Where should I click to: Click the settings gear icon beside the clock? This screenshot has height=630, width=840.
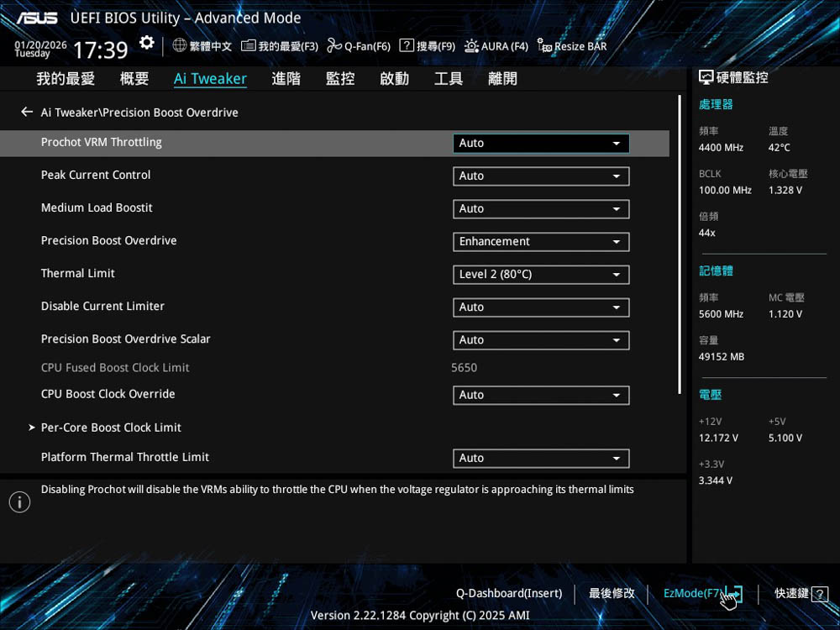pyautogui.click(x=147, y=43)
